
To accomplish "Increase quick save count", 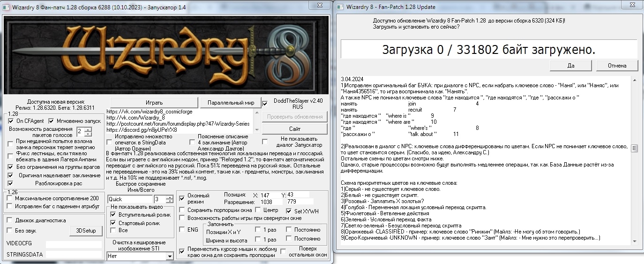I will [170, 197].
